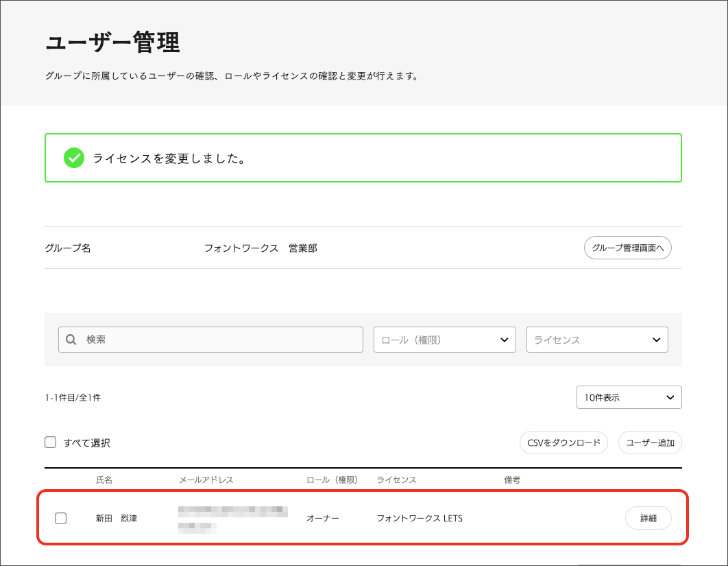The image size is (728, 566).
Task: Toggle the すべて選択 checkbox
Action: (x=50, y=443)
